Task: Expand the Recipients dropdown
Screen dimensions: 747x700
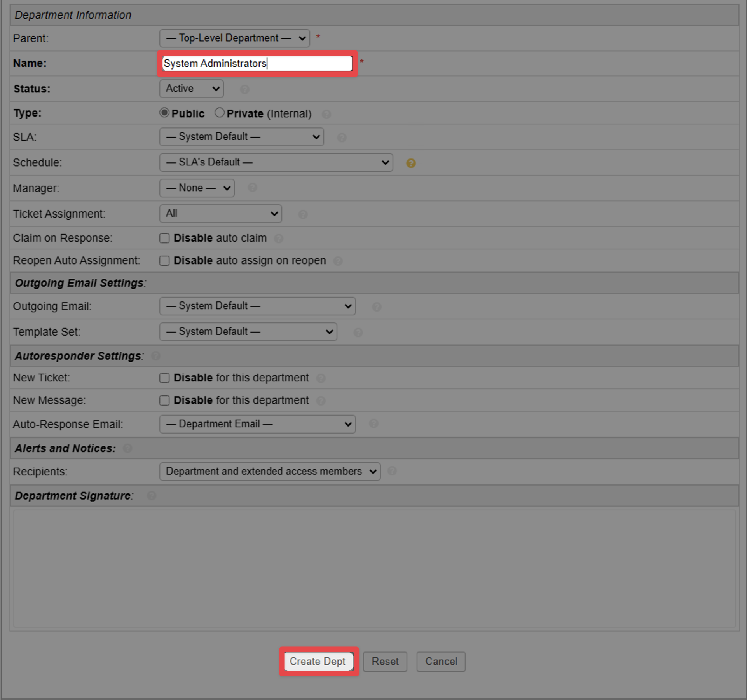Action: point(269,471)
